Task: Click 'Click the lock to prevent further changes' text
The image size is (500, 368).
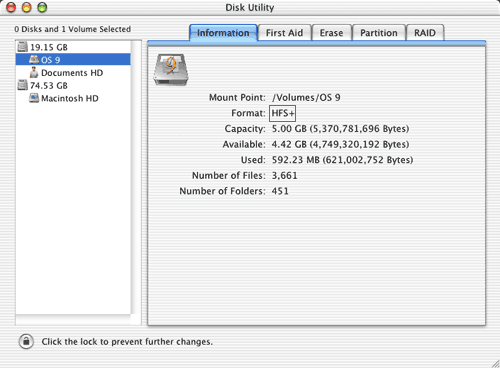Action: pos(127,342)
